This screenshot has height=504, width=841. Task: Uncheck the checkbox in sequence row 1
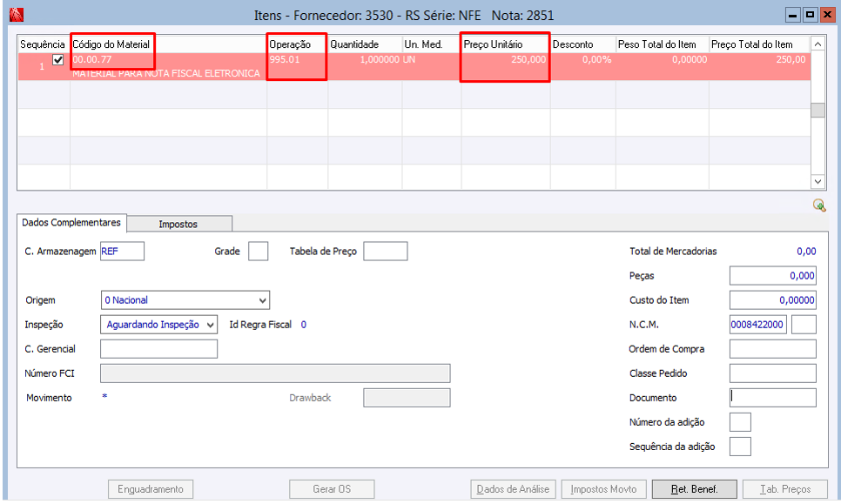[58, 59]
